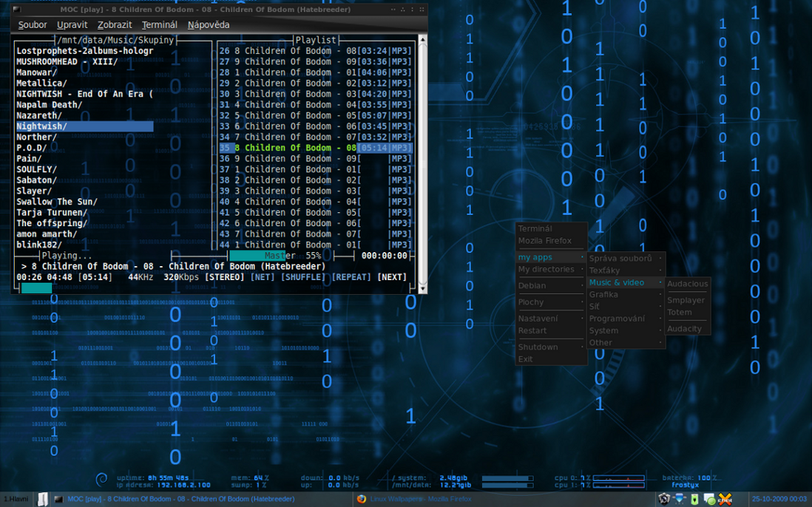Screen dimensions: 812x507
Task: Open the Zobrazit menu
Action: pos(115,25)
